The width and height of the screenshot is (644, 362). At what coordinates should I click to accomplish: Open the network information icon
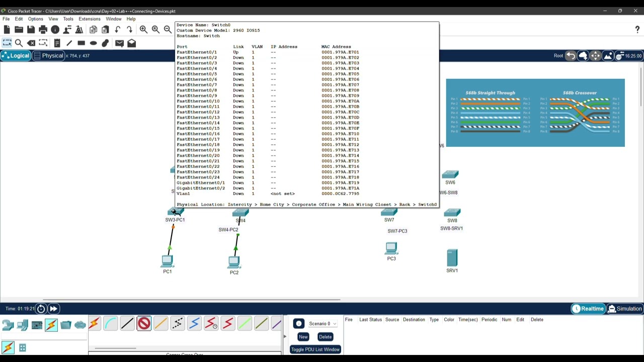pos(55,30)
